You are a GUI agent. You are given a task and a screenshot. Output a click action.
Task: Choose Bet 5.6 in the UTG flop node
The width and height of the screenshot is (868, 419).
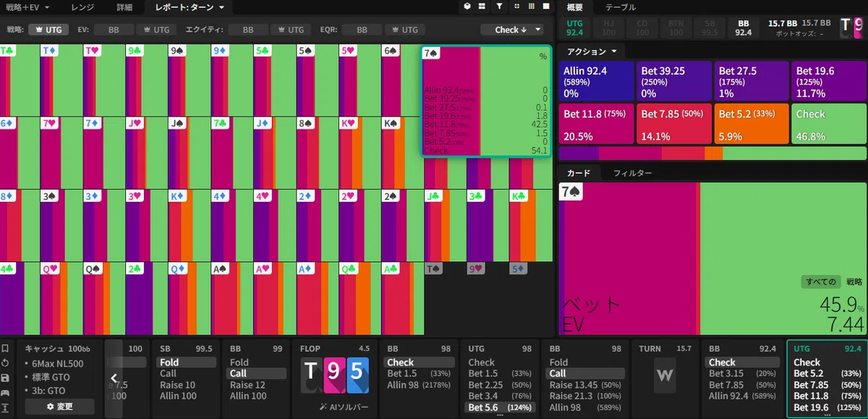coord(499,407)
